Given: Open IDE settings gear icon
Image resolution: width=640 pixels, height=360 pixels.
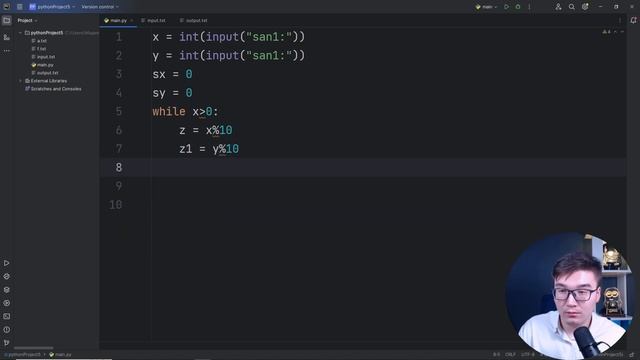Looking at the screenshot, I should (x=585, y=7).
